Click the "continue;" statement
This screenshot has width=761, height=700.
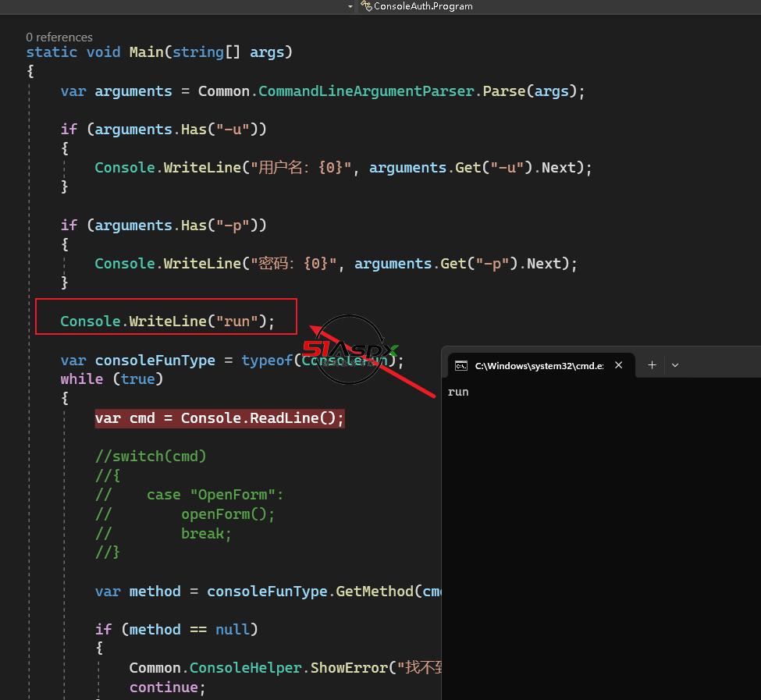(x=168, y=688)
